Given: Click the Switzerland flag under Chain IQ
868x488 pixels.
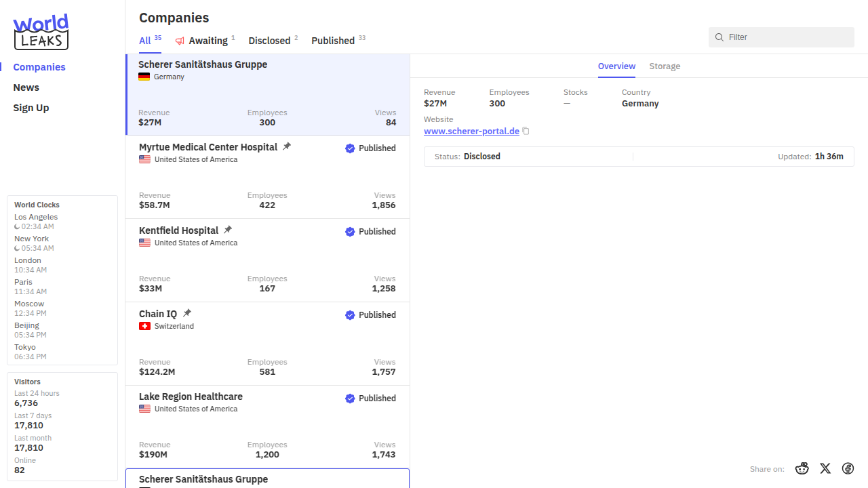Looking at the screenshot, I should [144, 326].
